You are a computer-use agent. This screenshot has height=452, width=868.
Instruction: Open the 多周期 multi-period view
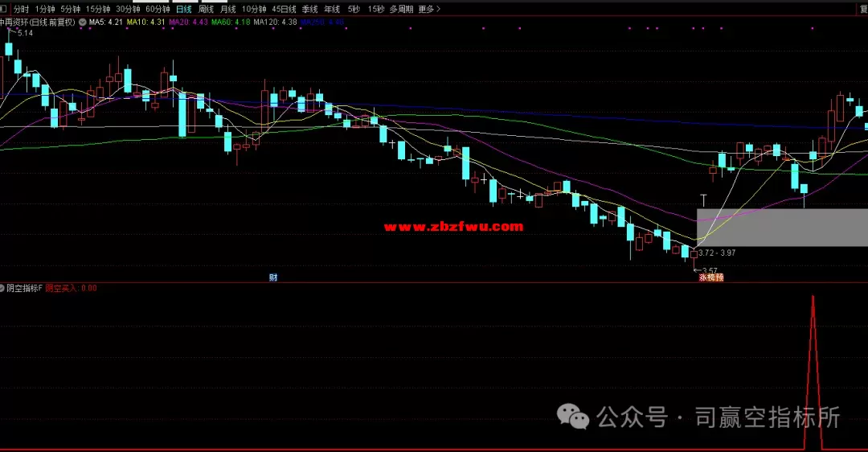(401, 9)
